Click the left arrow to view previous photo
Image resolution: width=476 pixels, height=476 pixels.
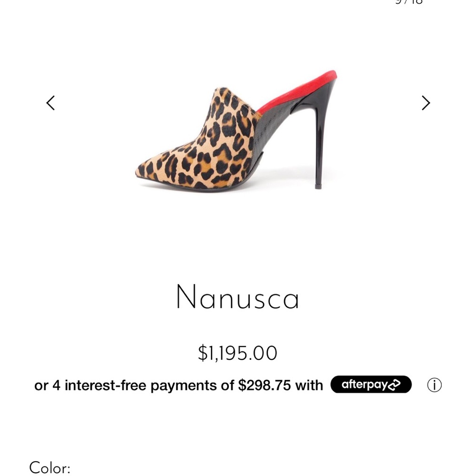(51, 103)
